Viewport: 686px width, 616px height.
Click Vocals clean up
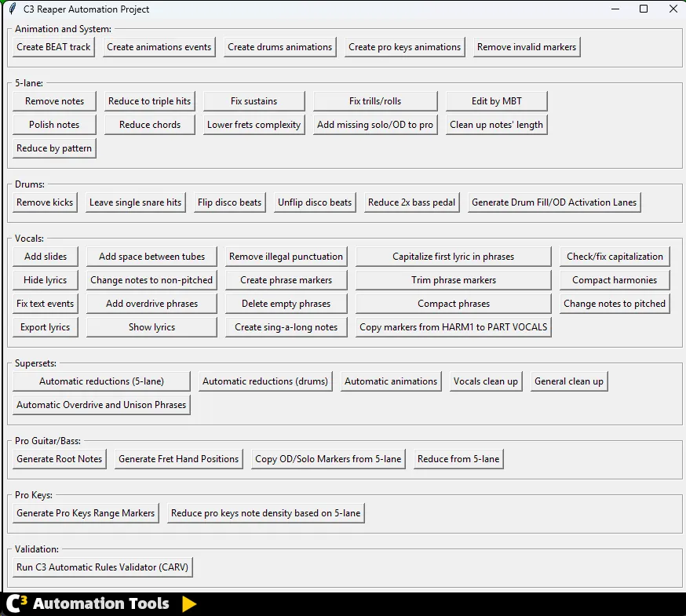[486, 381]
